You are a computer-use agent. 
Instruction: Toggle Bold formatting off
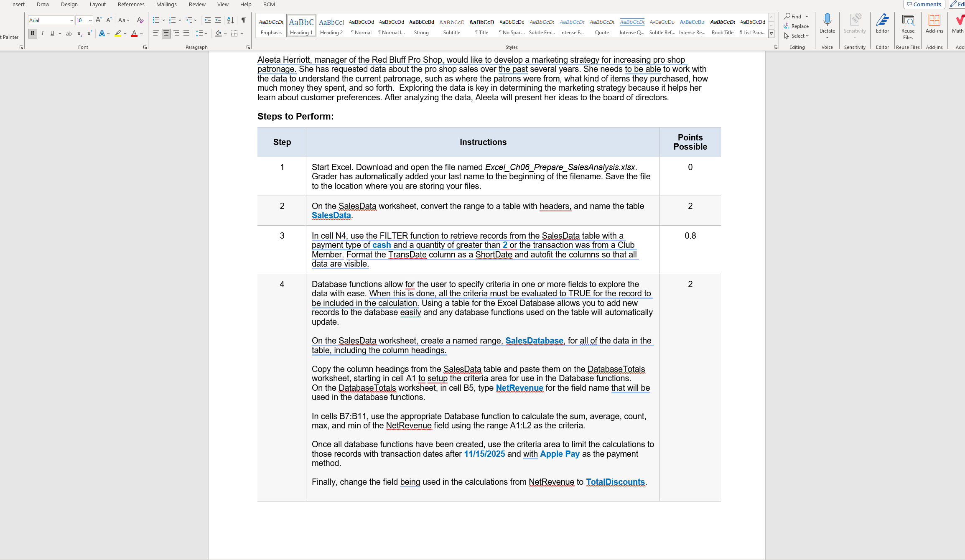(33, 33)
